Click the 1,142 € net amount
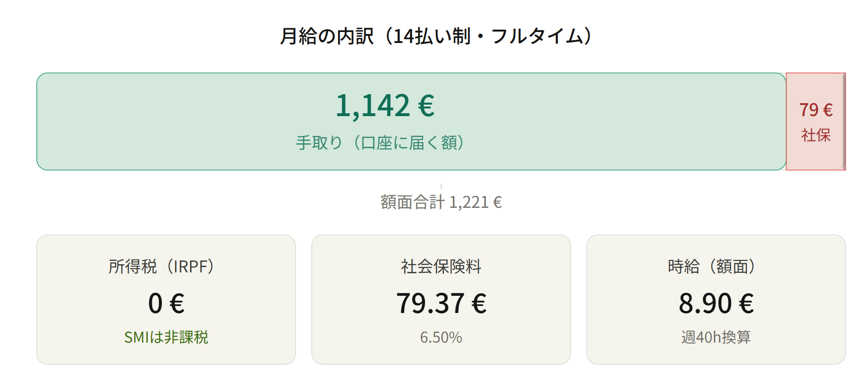The width and height of the screenshot is (868, 377). 385,106
